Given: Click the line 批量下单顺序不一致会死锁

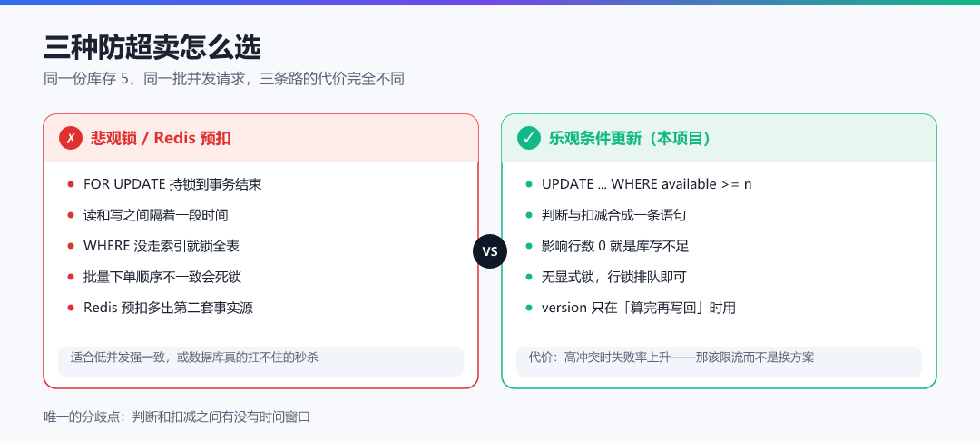Looking at the screenshot, I should coord(162,277).
